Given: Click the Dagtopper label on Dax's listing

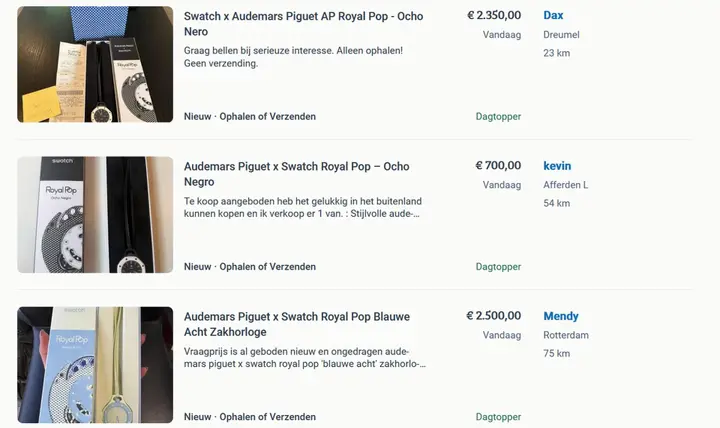Looking at the screenshot, I should coord(498,117).
